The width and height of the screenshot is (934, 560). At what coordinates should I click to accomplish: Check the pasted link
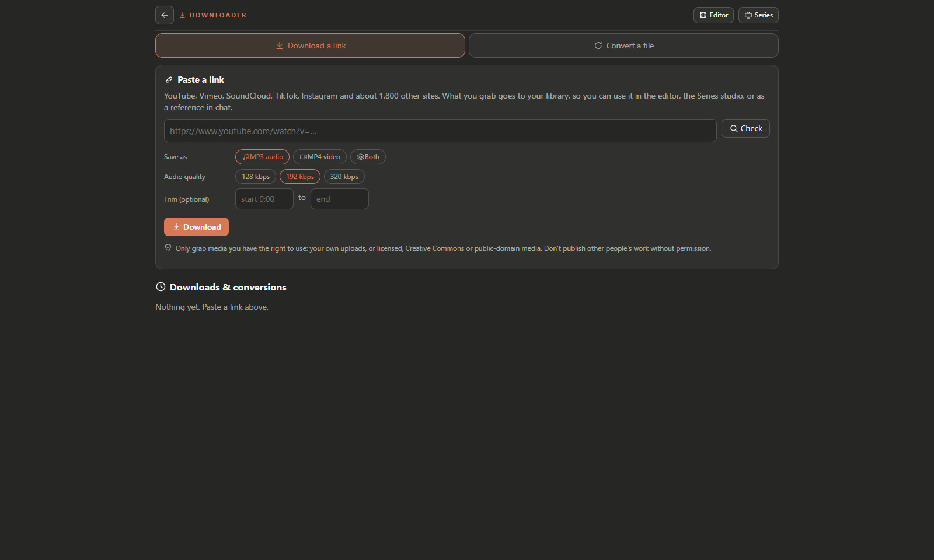(x=745, y=128)
